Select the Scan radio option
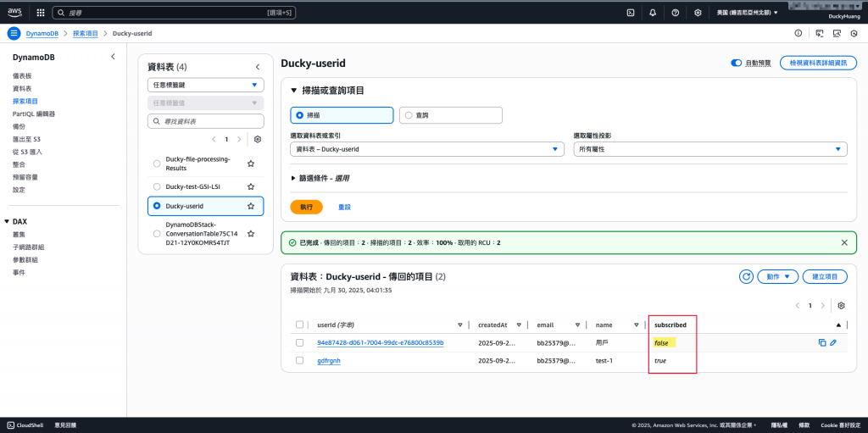 coord(300,115)
